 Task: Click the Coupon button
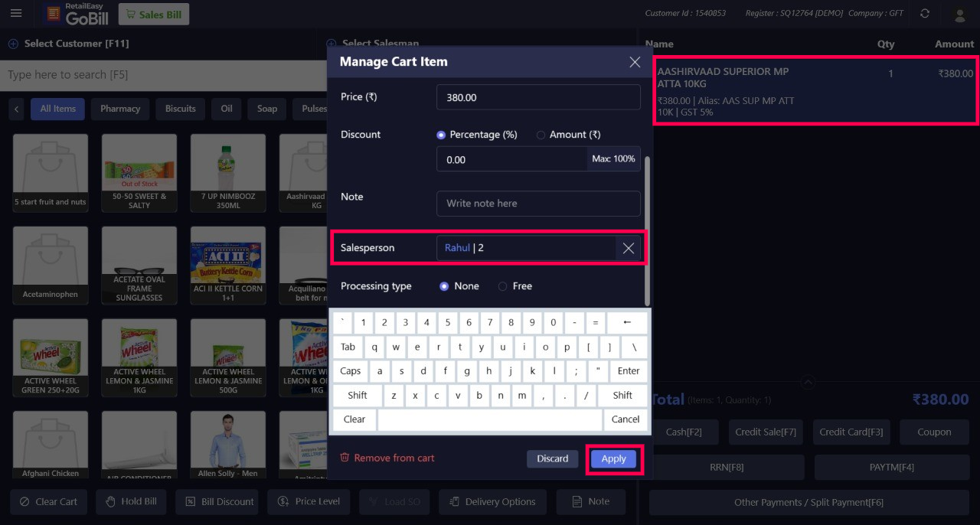point(935,432)
